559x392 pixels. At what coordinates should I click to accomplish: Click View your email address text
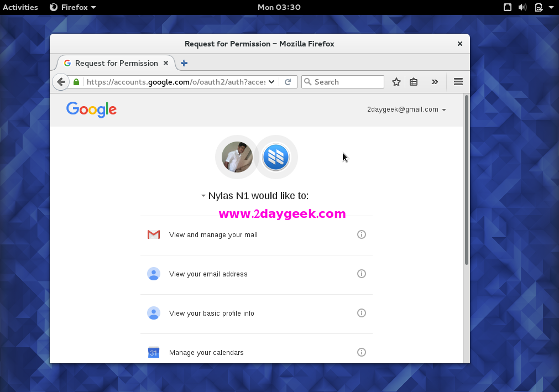point(208,274)
